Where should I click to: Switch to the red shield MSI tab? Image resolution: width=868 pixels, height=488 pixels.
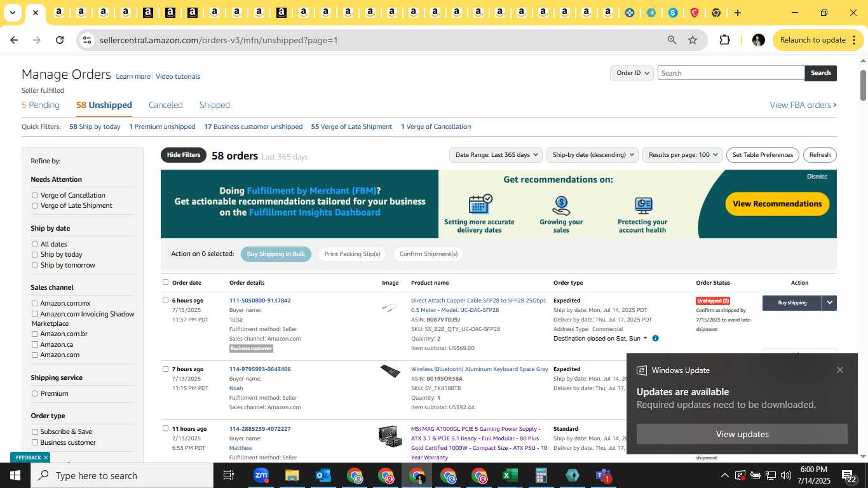coord(695,13)
